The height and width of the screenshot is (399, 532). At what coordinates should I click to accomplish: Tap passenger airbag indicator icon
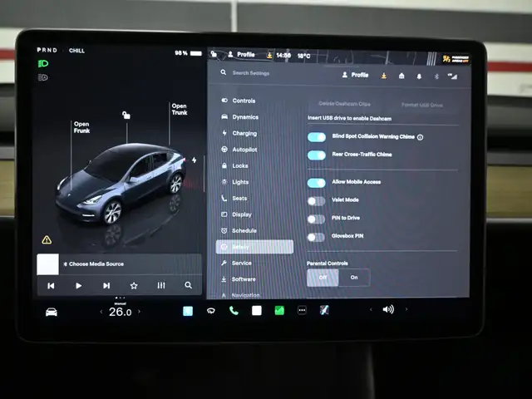(456, 59)
